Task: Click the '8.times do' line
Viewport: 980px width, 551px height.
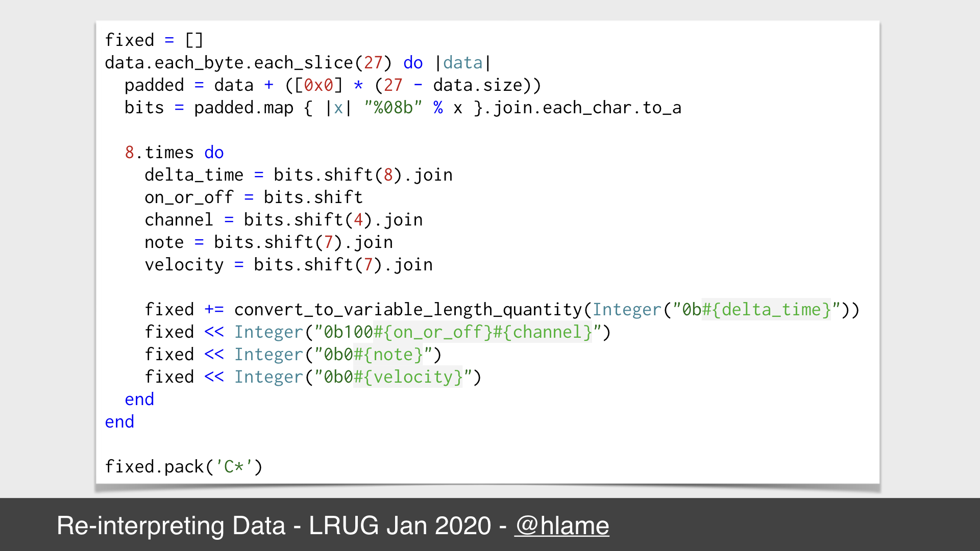Action: (x=175, y=153)
